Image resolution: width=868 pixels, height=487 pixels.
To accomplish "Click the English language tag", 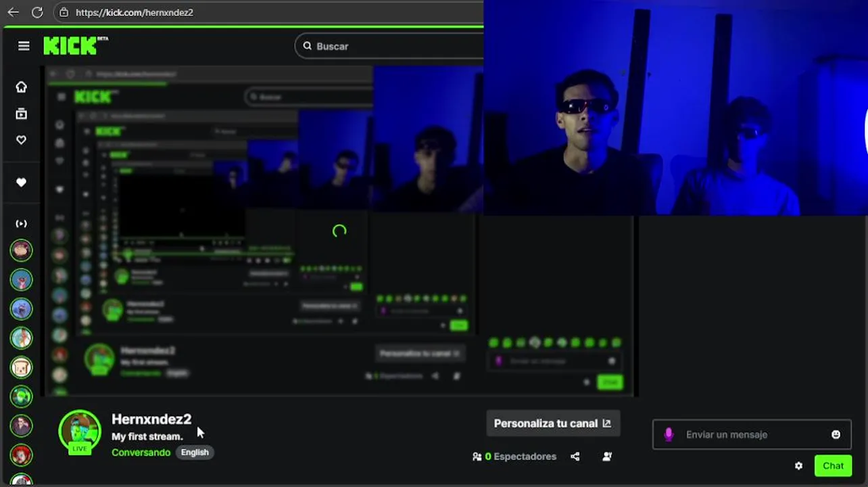I will click(x=195, y=453).
